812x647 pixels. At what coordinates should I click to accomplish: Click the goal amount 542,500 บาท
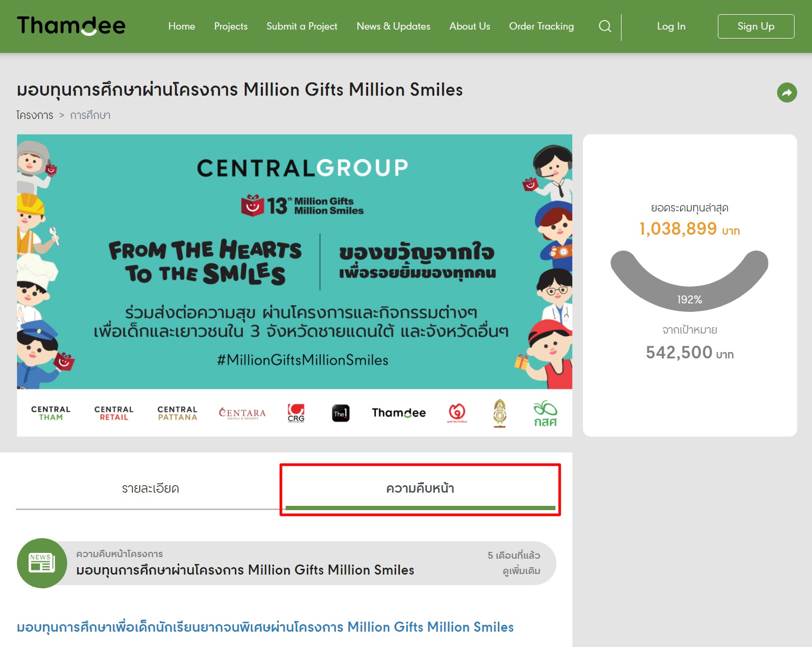pyautogui.click(x=689, y=353)
